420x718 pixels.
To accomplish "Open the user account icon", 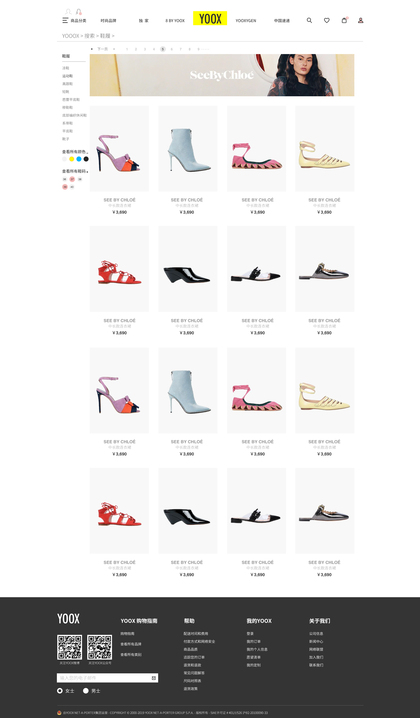I will pyautogui.click(x=360, y=20).
